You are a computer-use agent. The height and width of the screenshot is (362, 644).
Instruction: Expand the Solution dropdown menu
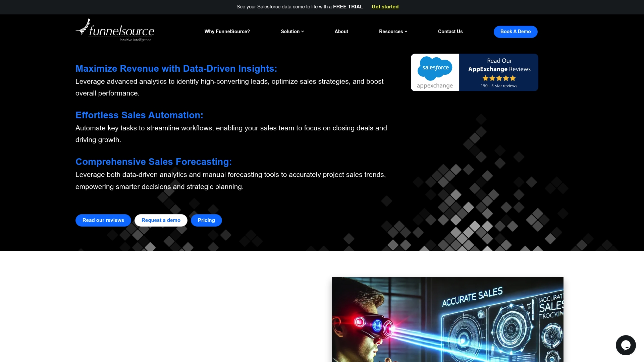coord(292,32)
